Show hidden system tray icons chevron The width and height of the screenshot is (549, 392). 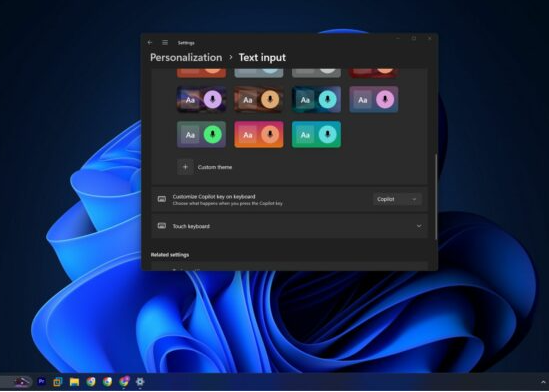coord(543,382)
